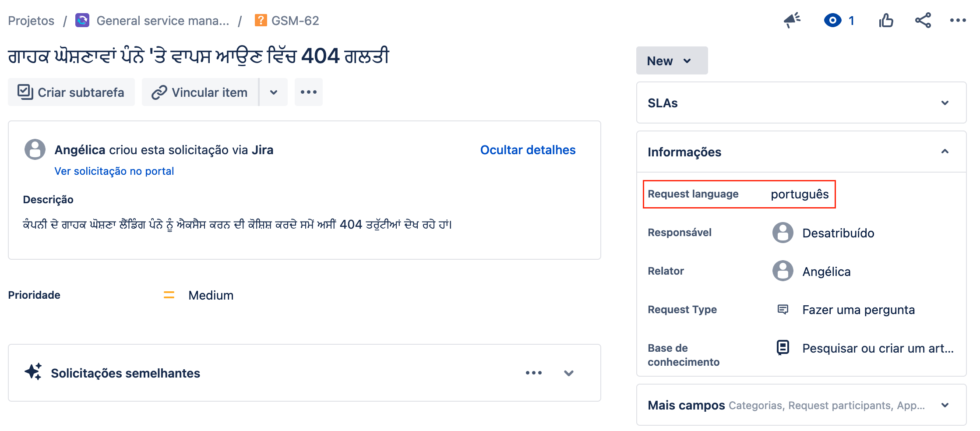Open the three-dot menu beside Vincular item

(309, 92)
